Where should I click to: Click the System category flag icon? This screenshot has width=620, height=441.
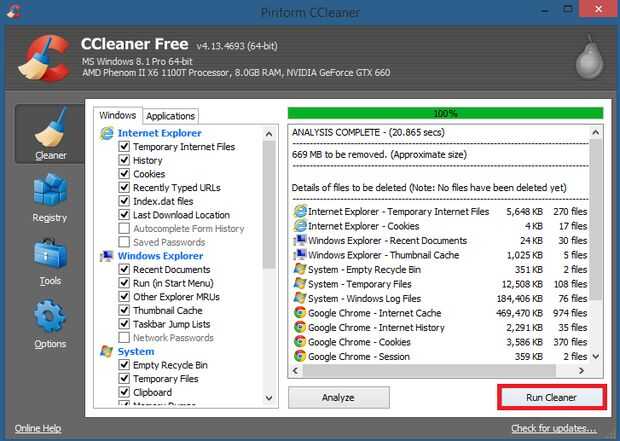coord(107,351)
